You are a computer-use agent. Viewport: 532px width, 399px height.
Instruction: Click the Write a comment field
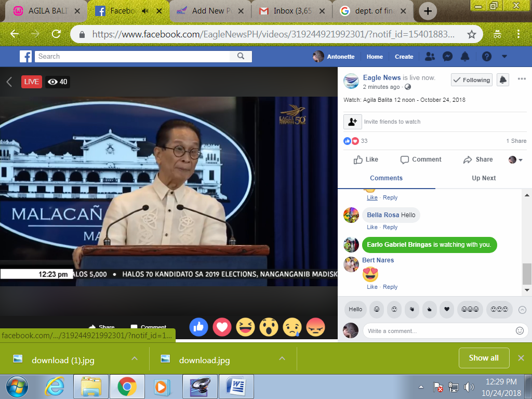(439, 331)
